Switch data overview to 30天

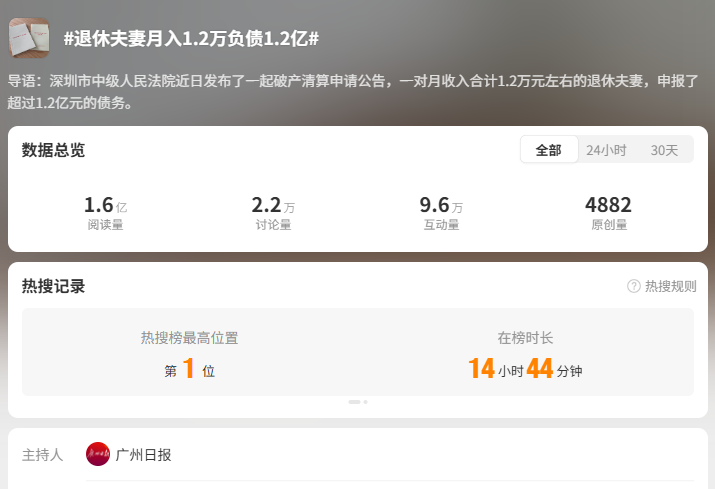664,150
